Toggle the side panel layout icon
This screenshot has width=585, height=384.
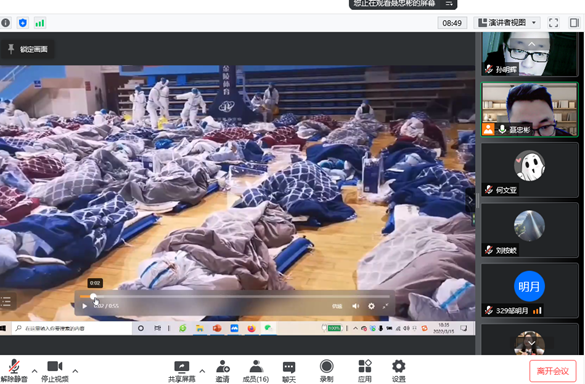(x=574, y=23)
